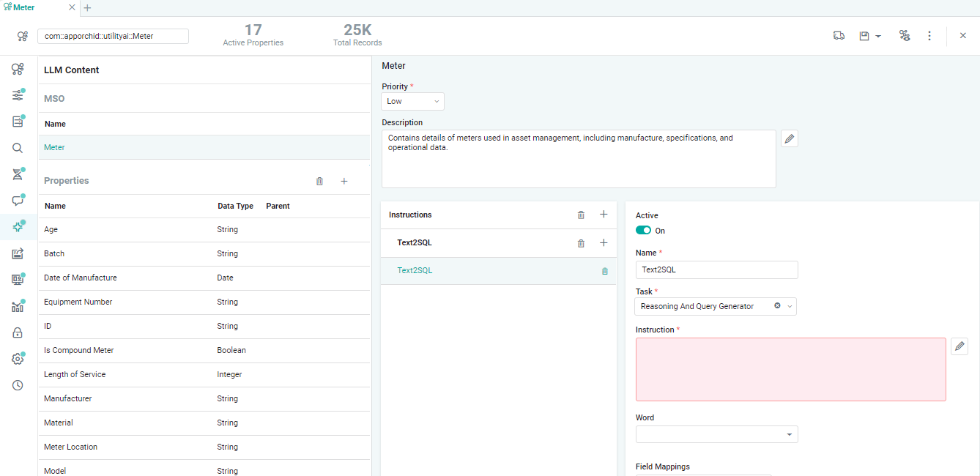Click the settings gear icon in sidebar
Image resolution: width=980 pixels, height=476 pixels.
coord(18,359)
